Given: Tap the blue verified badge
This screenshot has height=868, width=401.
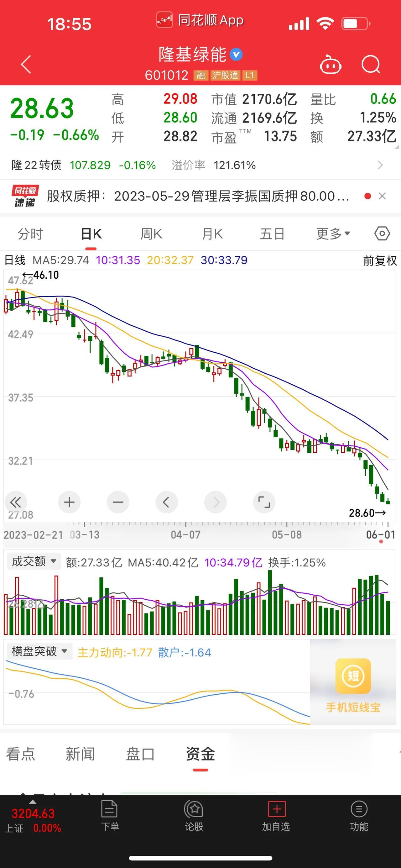Looking at the screenshot, I should pos(236,55).
